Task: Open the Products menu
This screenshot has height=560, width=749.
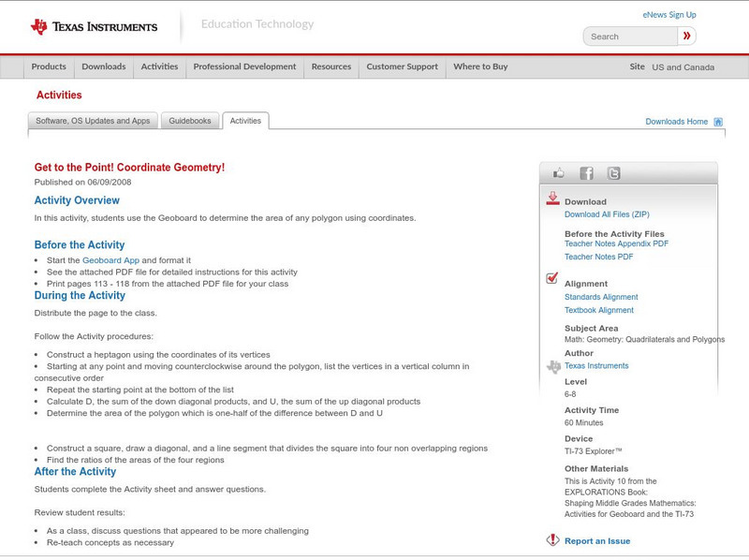Action: point(49,67)
